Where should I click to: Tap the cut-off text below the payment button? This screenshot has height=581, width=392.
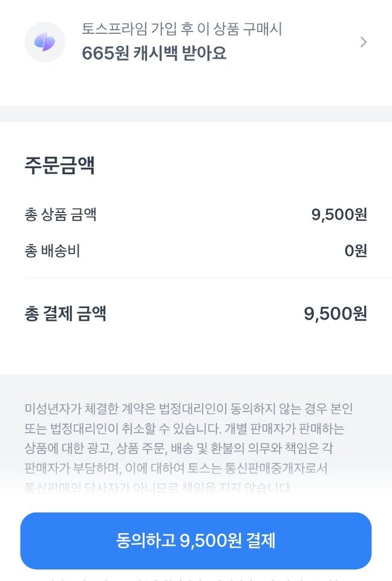tap(196, 578)
